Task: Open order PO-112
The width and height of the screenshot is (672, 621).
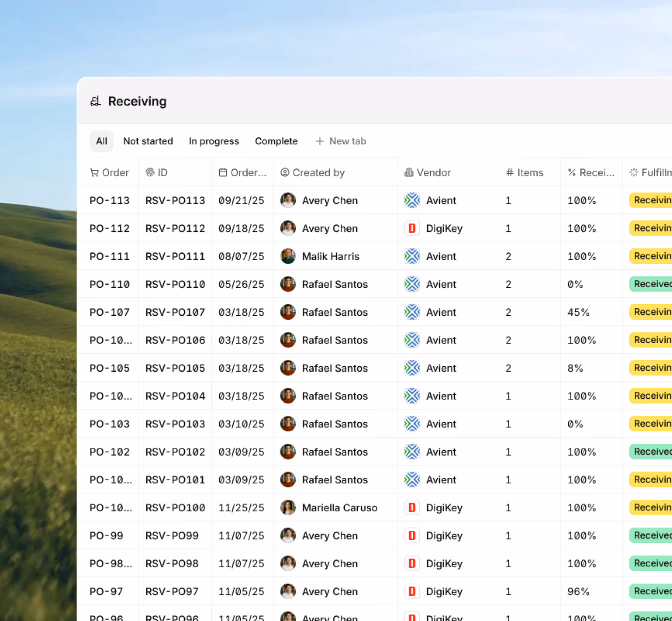Action: (x=110, y=229)
